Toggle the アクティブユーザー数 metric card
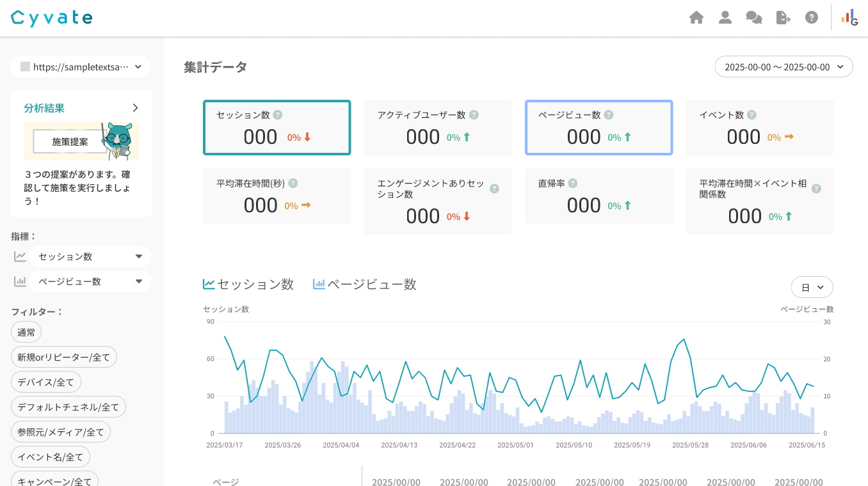Screen dimensions: 868x486 click(438, 128)
